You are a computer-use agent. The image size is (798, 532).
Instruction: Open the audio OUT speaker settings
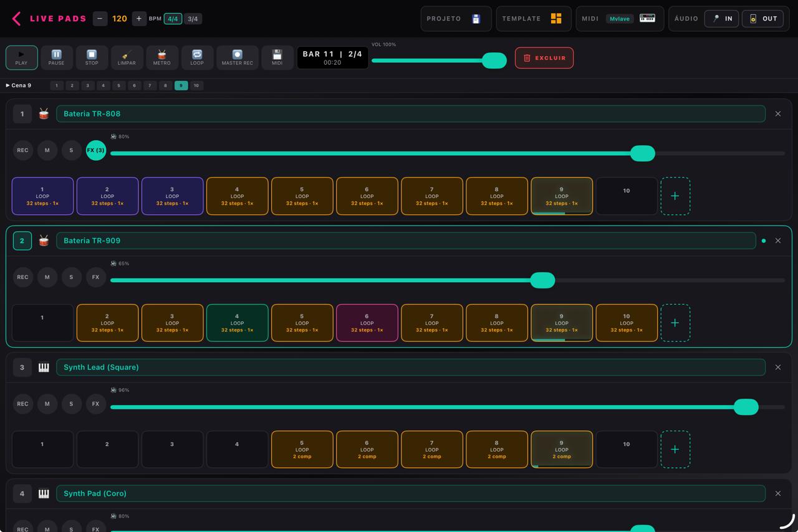coord(762,19)
